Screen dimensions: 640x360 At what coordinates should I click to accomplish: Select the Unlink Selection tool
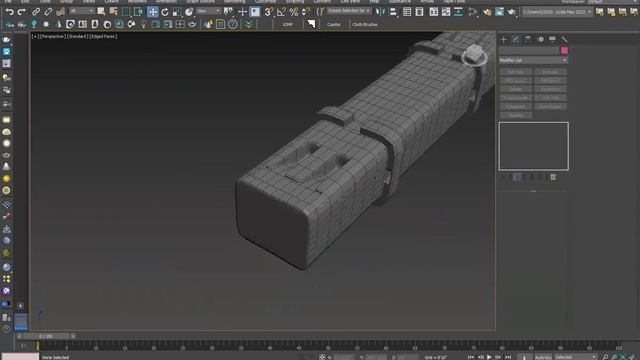48,12
